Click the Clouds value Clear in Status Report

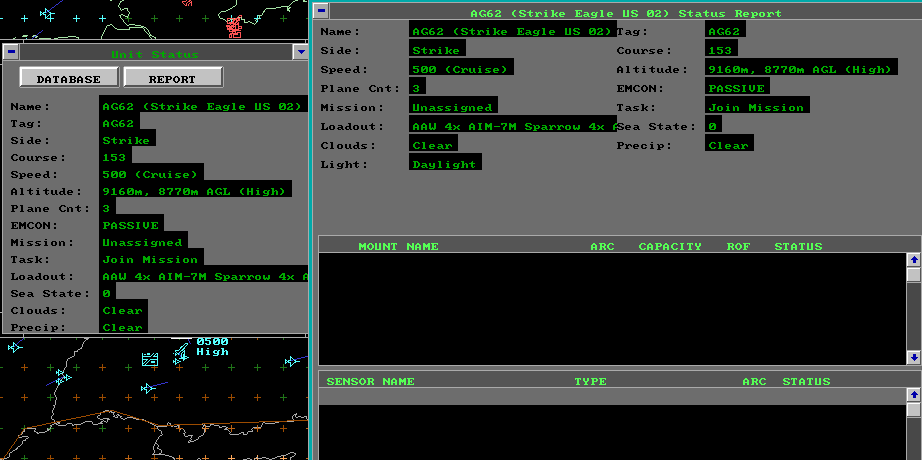click(433, 145)
